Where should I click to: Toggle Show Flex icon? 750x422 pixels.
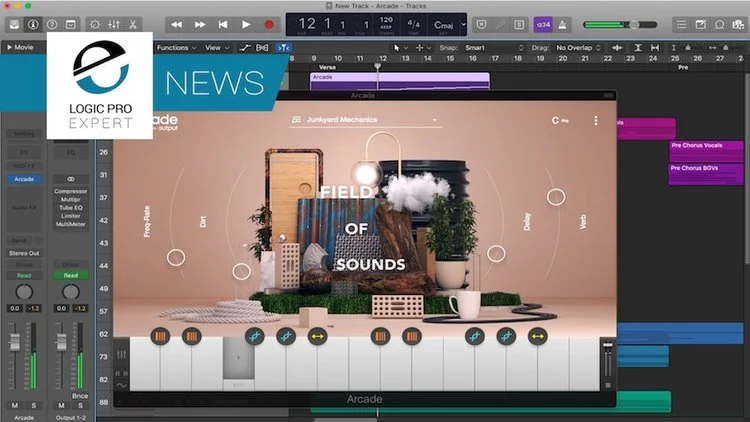pos(262,48)
